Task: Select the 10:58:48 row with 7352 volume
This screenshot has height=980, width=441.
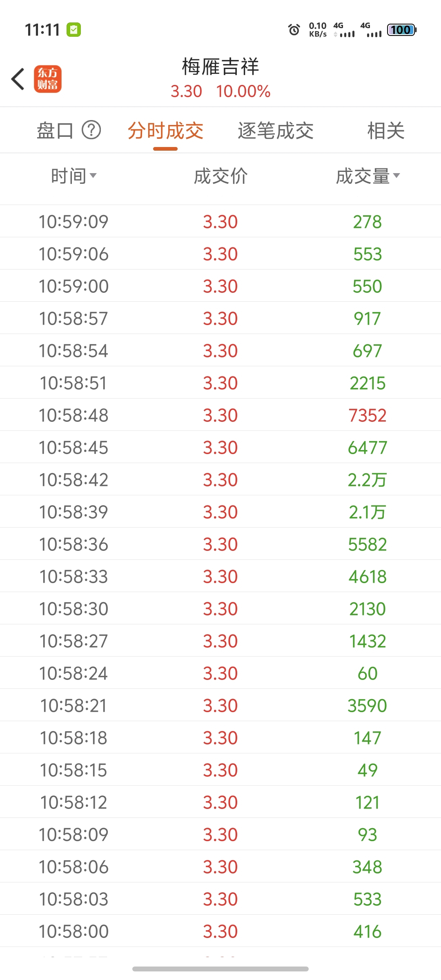Action: (220, 415)
